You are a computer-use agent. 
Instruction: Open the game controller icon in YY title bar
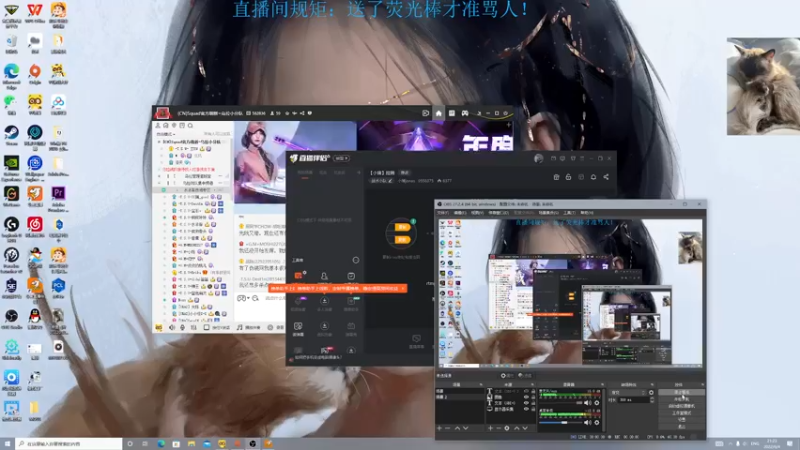465,113
